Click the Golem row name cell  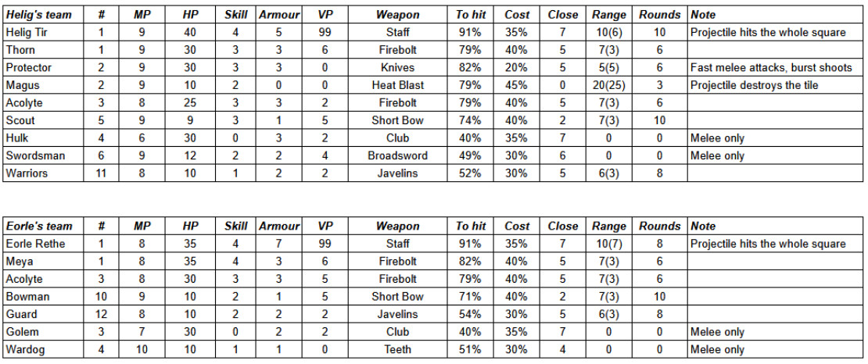tap(43, 331)
